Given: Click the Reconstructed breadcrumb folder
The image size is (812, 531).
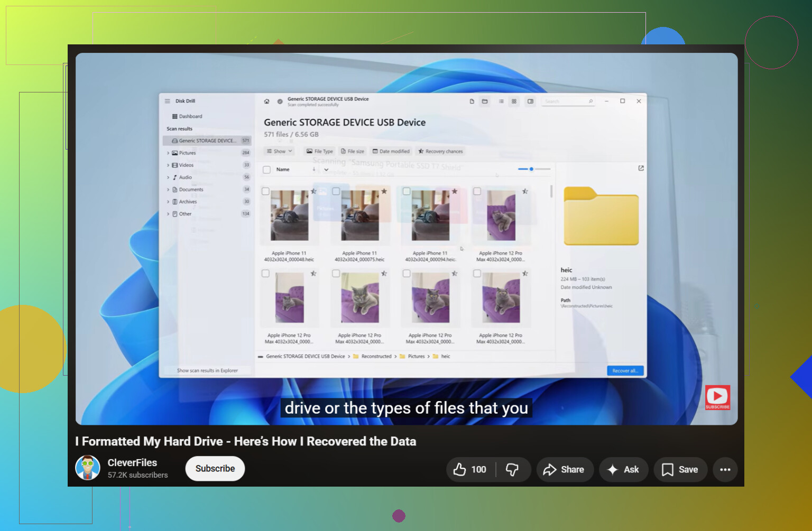Looking at the screenshot, I should [372, 357].
